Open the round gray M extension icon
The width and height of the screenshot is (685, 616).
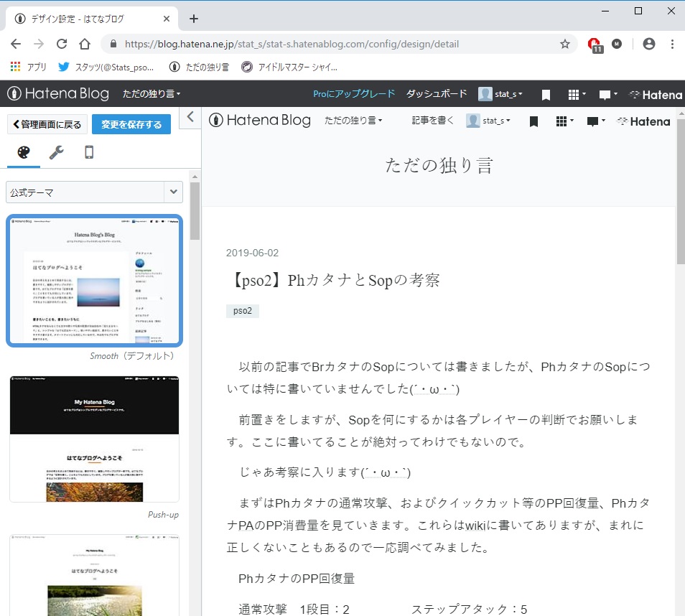[x=617, y=44]
